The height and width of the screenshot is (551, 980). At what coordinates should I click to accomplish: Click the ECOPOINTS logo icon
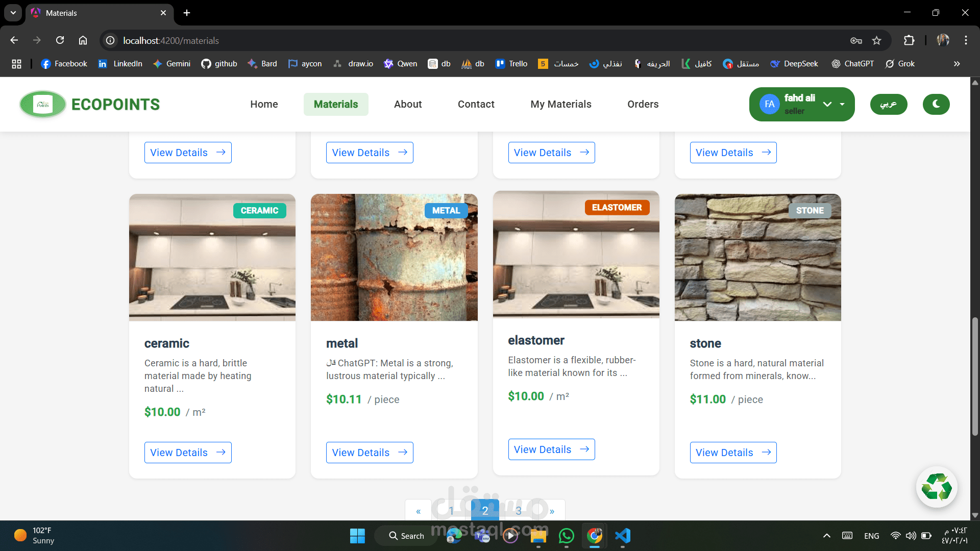(x=43, y=104)
